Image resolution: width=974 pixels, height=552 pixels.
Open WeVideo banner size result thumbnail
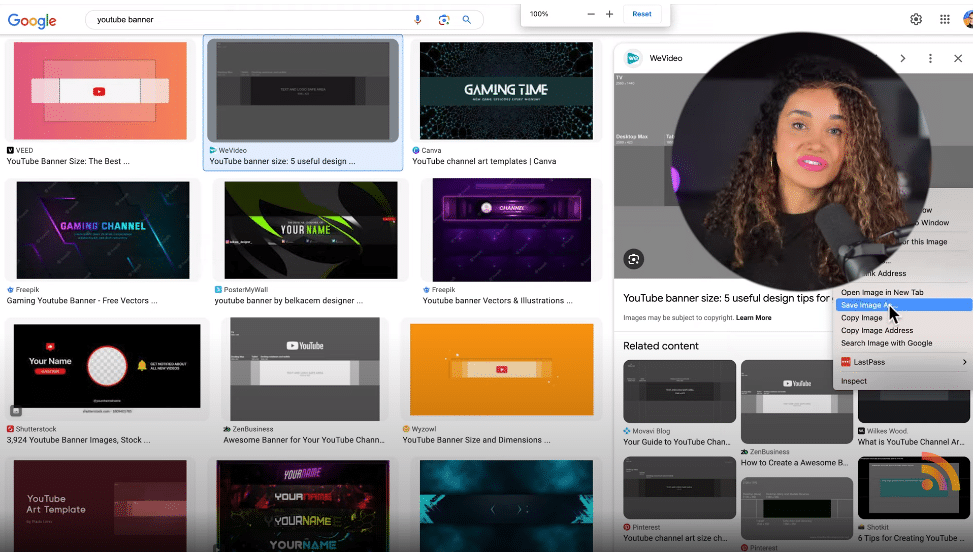(x=303, y=91)
